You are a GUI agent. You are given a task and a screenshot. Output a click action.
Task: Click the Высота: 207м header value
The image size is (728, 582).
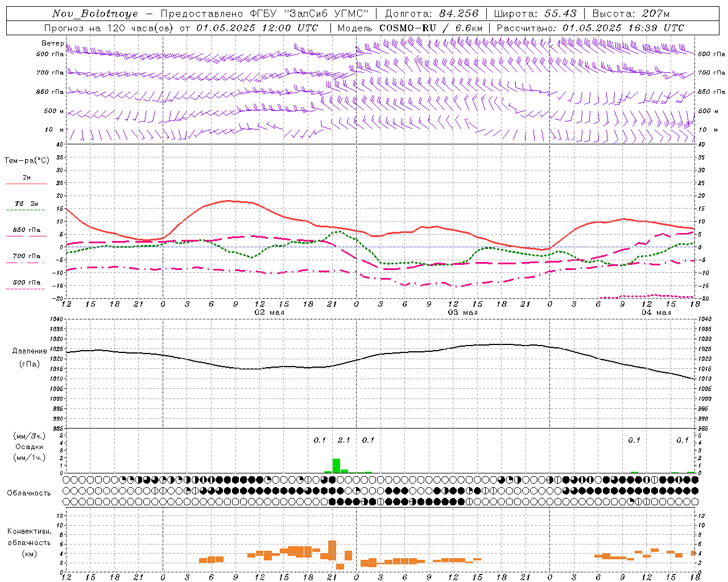(x=631, y=14)
